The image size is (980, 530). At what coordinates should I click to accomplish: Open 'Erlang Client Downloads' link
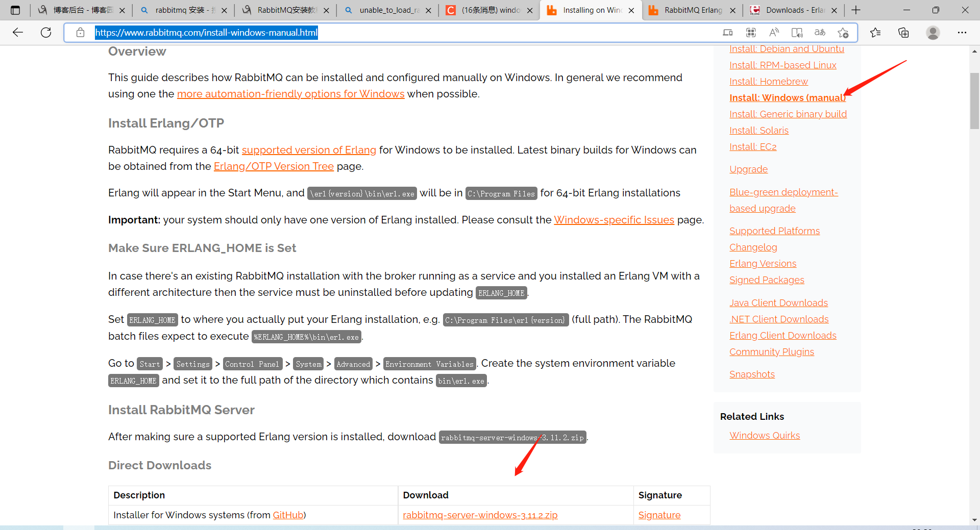point(782,336)
